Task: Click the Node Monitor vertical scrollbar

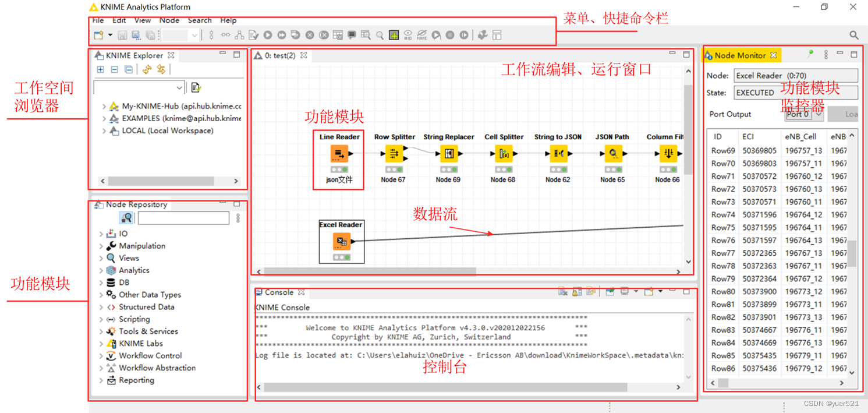Action: [852, 253]
